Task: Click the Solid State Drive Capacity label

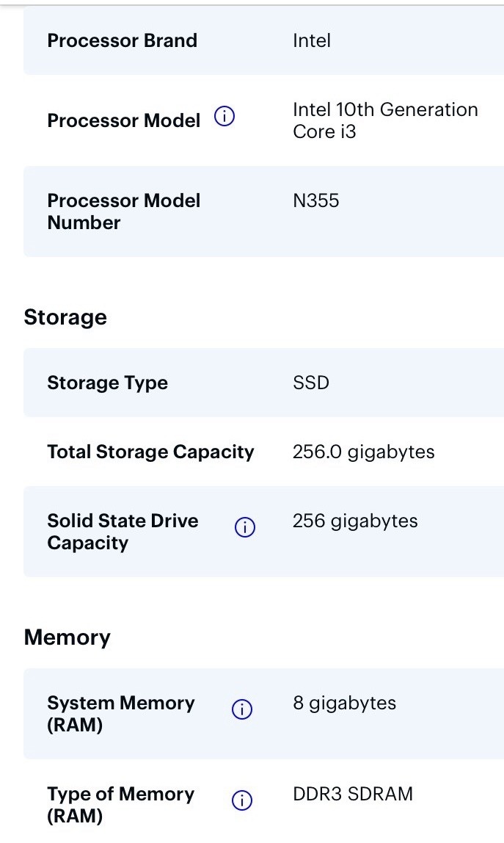Action: [123, 532]
